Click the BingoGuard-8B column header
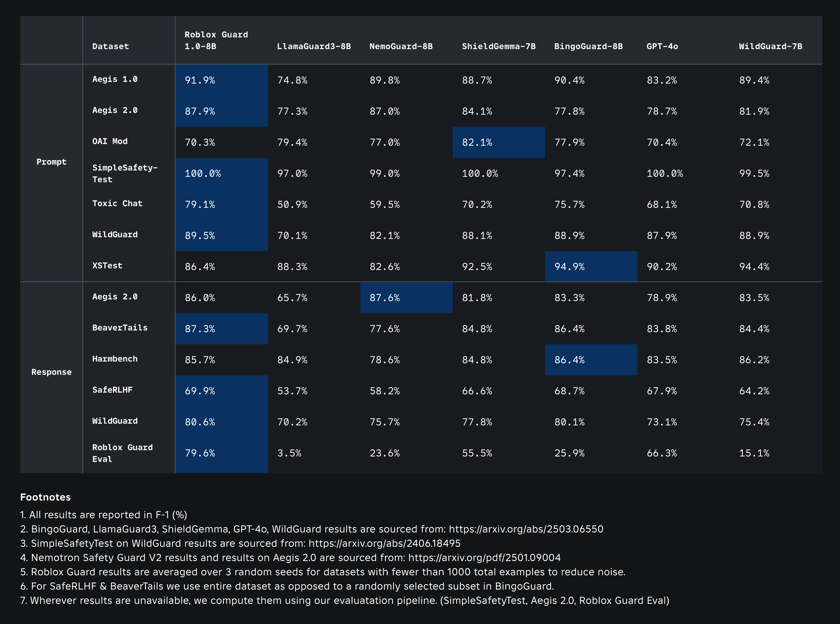 [588, 46]
